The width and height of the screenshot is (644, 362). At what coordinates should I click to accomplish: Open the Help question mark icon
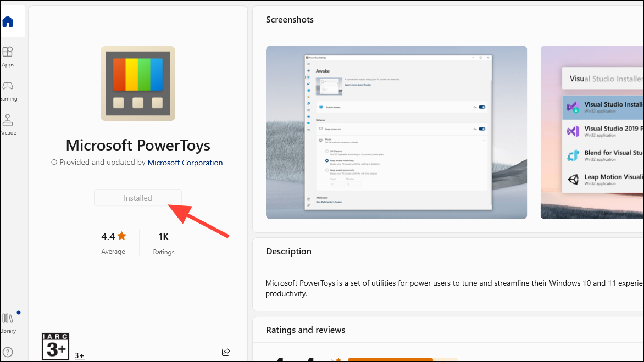tap(8, 352)
